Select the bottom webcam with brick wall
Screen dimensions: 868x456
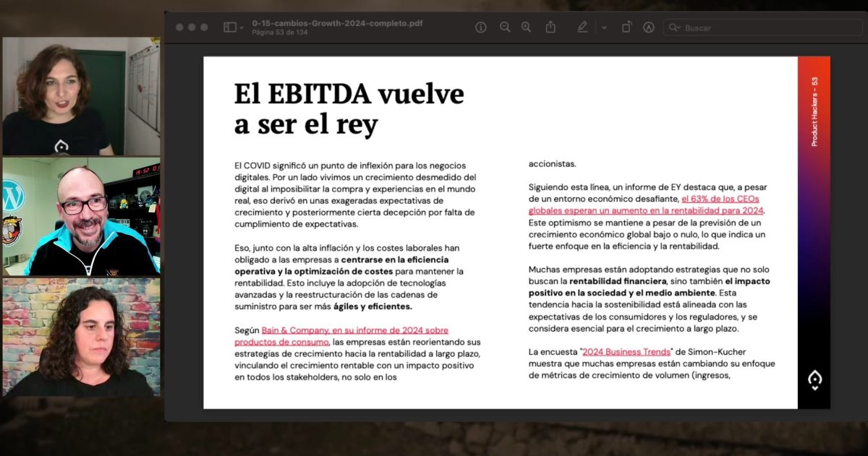[x=80, y=337]
